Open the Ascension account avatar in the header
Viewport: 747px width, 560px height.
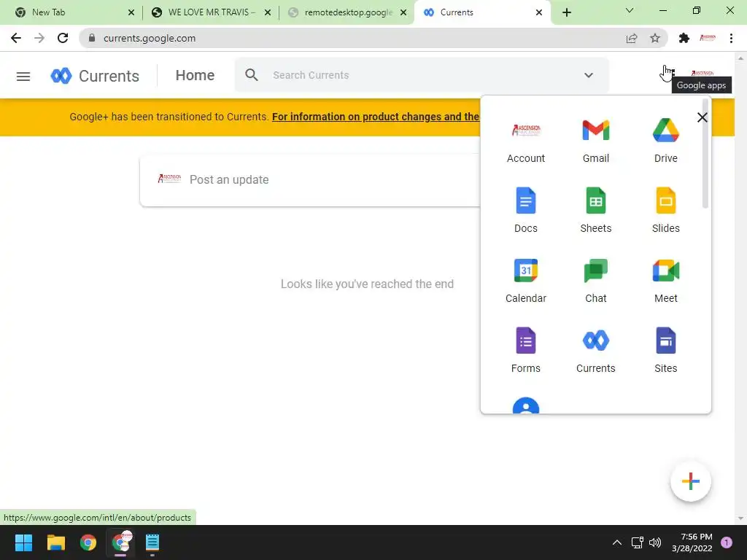[703, 72]
